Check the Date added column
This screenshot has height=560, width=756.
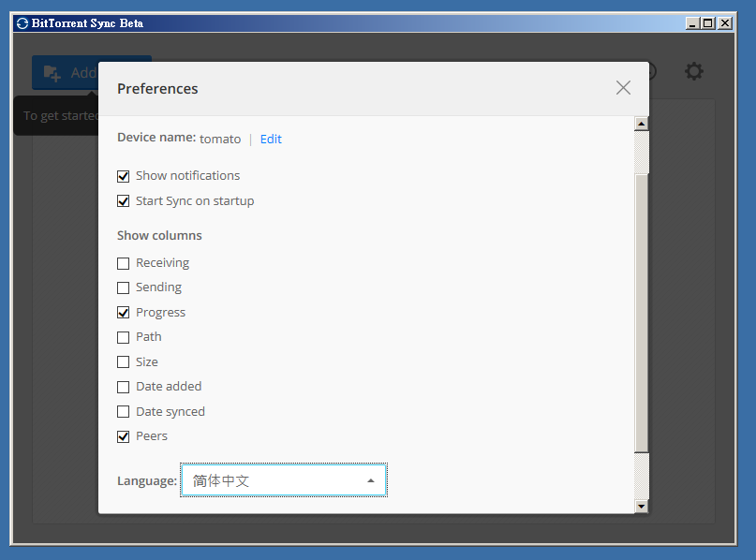[123, 387]
